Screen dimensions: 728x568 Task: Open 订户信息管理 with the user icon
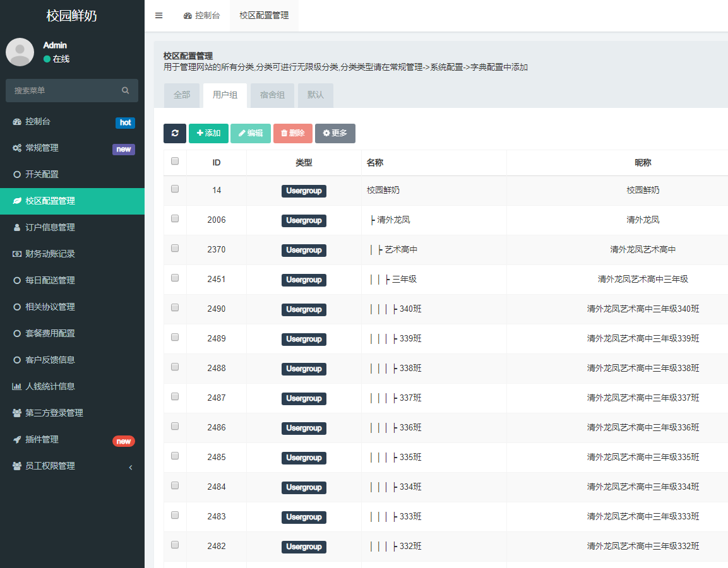click(50, 227)
